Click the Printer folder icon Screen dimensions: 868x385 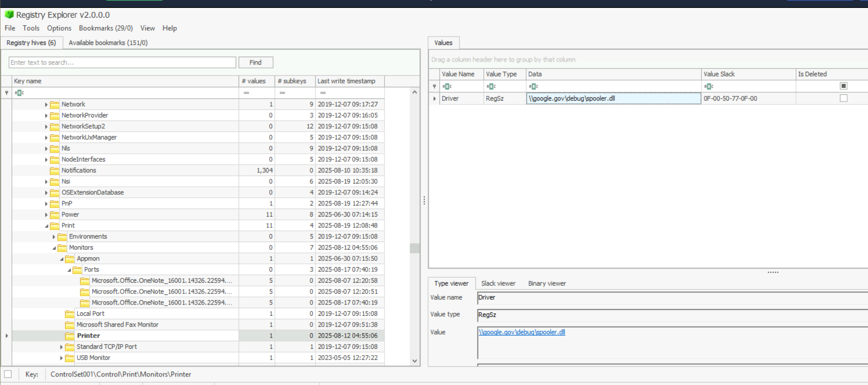(x=70, y=336)
